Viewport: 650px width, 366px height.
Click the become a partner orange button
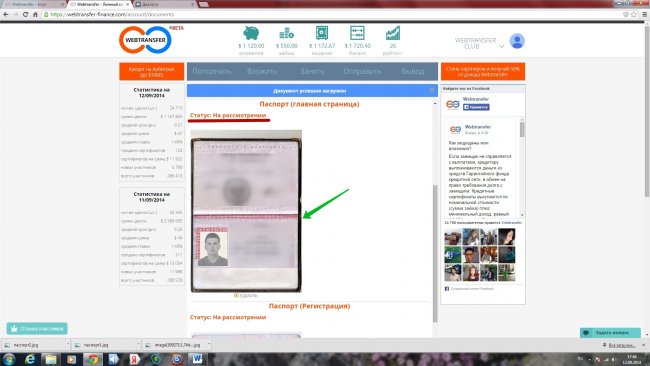(483, 72)
